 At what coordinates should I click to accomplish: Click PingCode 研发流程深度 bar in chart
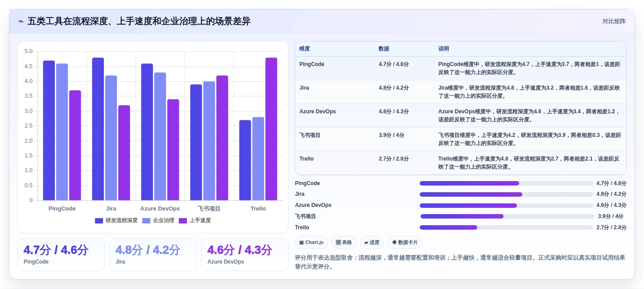click(x=49, y=131)
